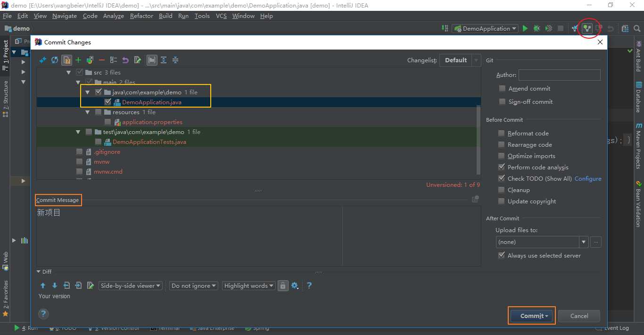Click the Search Everywhere magnifier icon
The image size is (644, 335).
click(637, 28)
